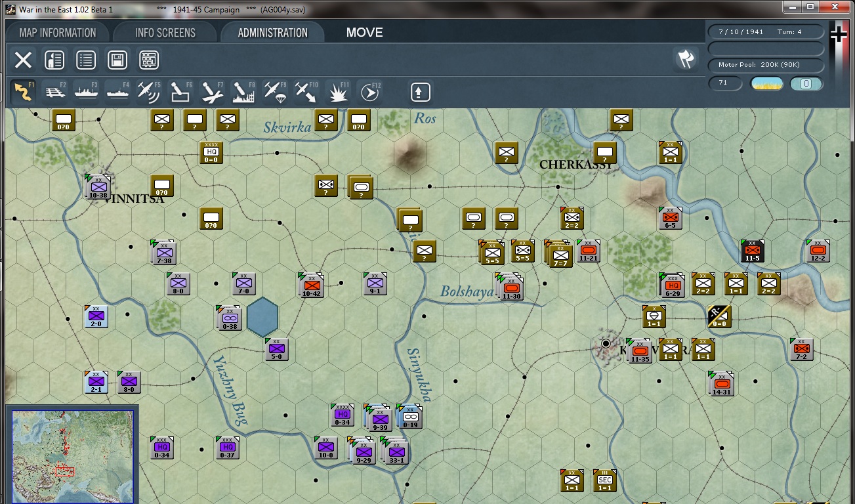Enable Air Recon mode (F5)

(149, 92)
